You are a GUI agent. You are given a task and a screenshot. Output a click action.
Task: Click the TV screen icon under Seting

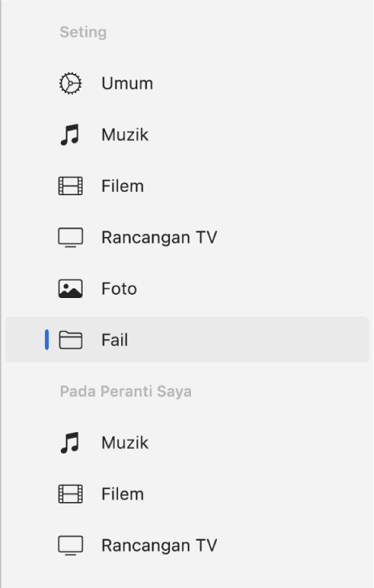(x=71, y=238)
